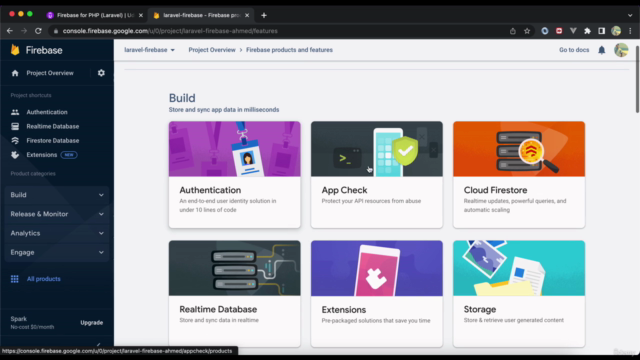Click Go to docs link

point(574,50)
